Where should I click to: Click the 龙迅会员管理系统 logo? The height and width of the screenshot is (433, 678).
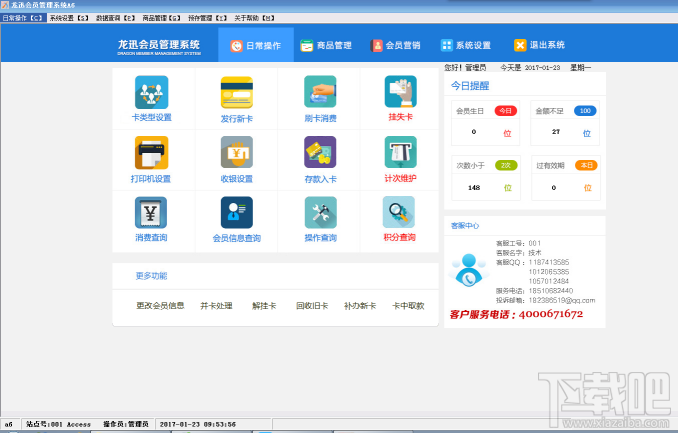pyautogui.click(x=159, y=47)
